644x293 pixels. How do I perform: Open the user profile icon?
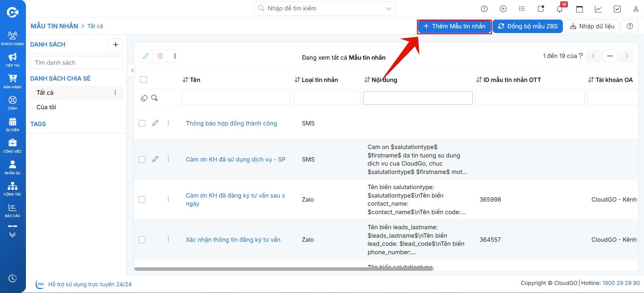pyautogui.click(x=636, y=9)
